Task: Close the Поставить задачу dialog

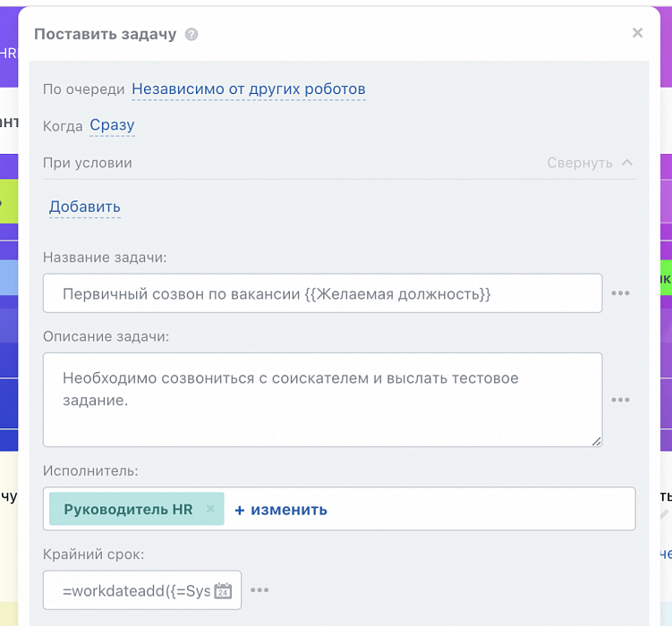Action: [637, 32]
